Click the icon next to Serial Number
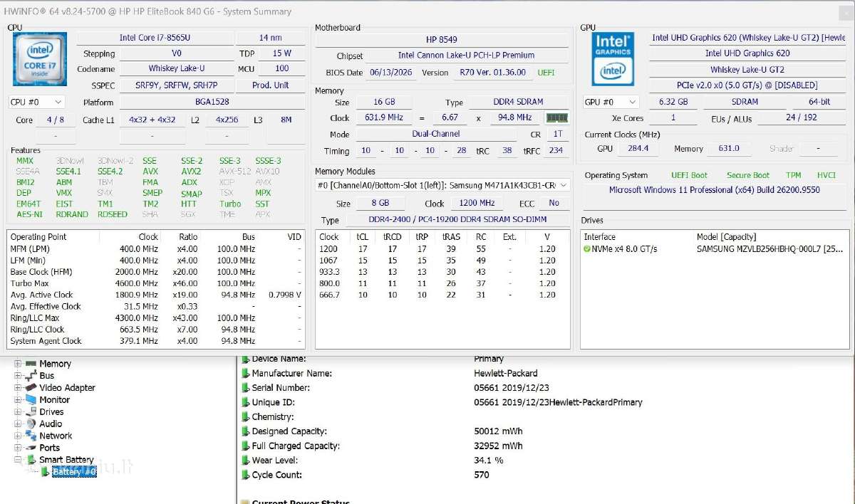Viewport: 855px width, 504px height. 246,388
